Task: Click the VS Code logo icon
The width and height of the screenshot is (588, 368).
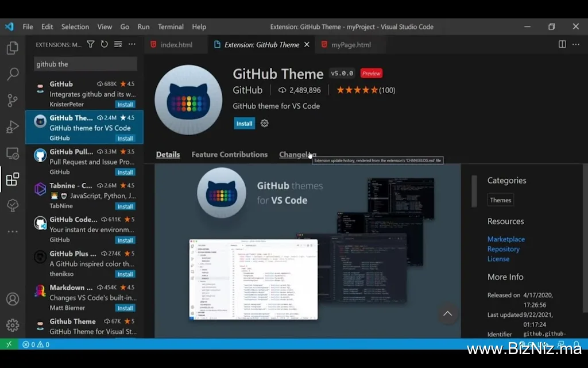Action: click(9, 26)
